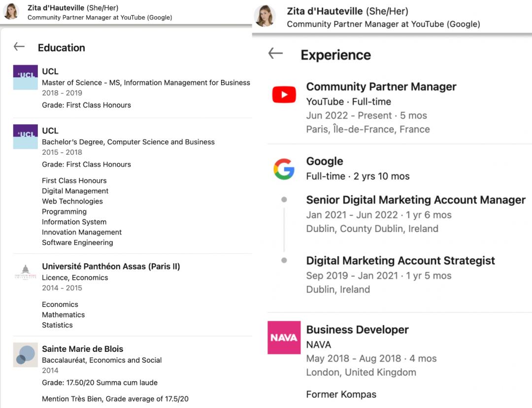Open the Digital Marketing Account Strategist role

pos(400,261)
